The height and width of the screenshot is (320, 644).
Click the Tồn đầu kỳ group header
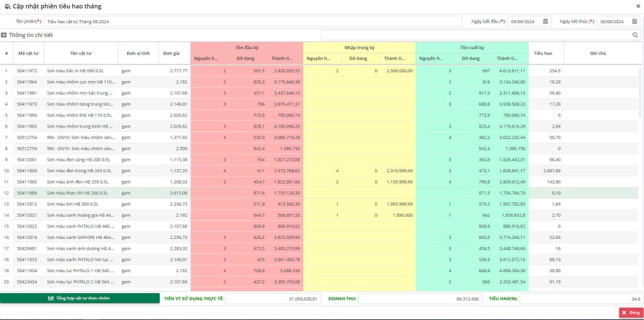pos(247,48)
